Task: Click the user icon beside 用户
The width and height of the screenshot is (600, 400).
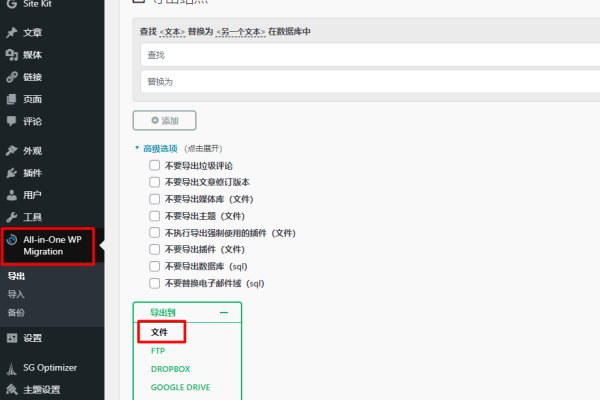Action: click(12, 195)
